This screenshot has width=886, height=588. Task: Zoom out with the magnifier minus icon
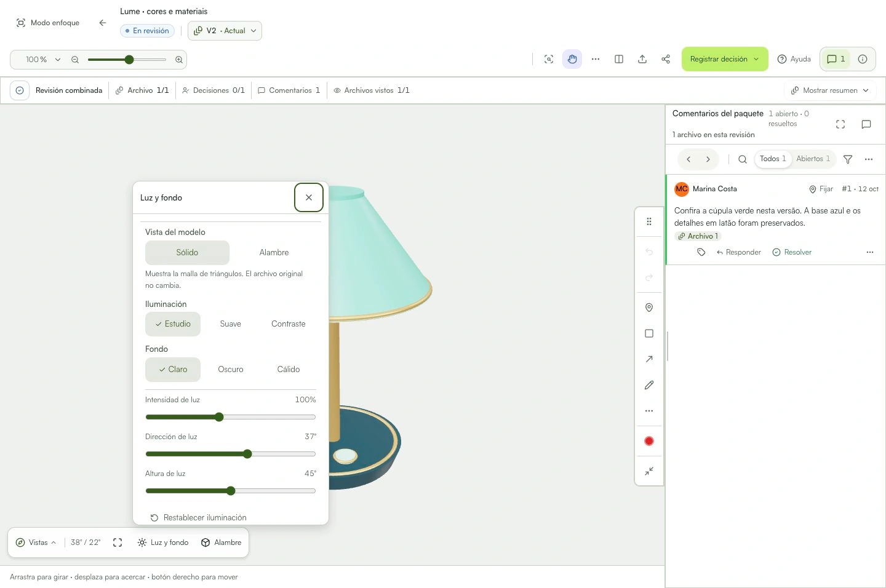point(75,60)
